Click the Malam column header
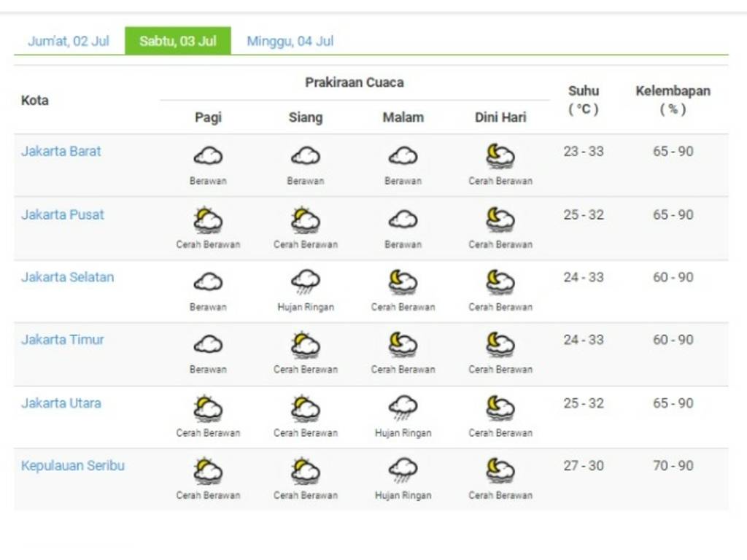The image size is (747, 560). pos(403,117)
